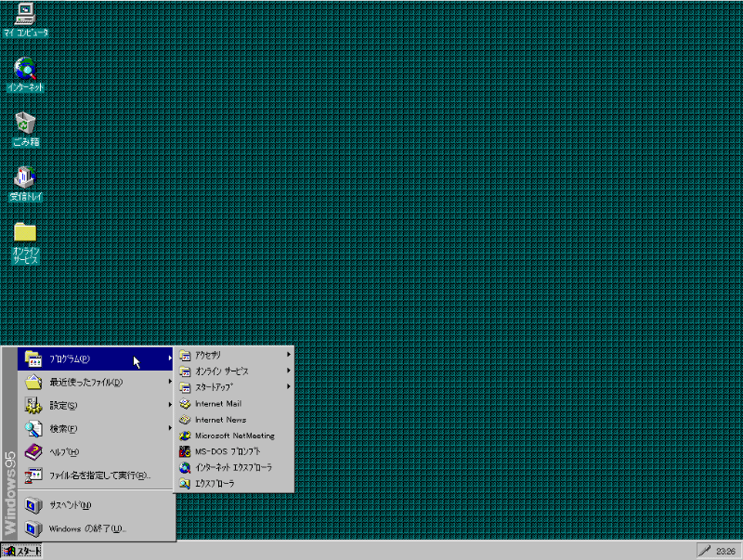
Task: Click the プログラム(P) highlighted label
Action: point(70,359)
